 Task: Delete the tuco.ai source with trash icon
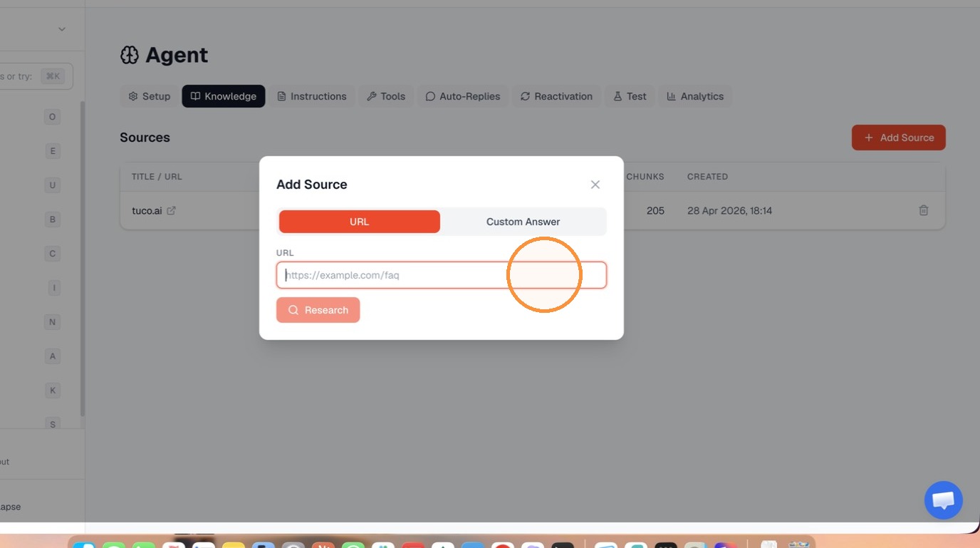924,210
